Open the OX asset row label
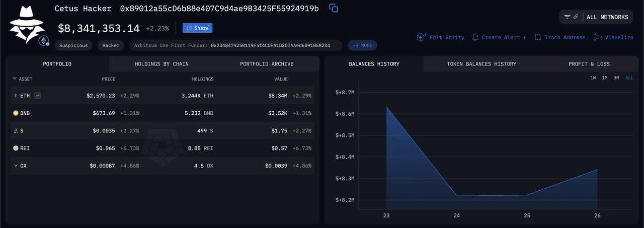 click(23, 166)
